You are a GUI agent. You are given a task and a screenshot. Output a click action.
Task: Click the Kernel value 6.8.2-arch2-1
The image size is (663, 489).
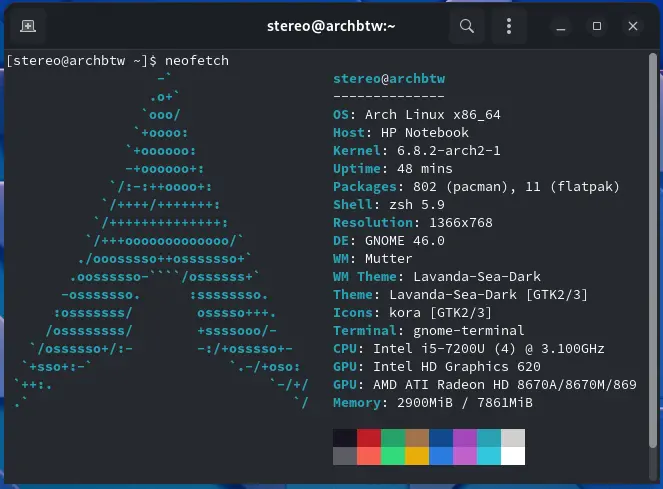[449, 151]
